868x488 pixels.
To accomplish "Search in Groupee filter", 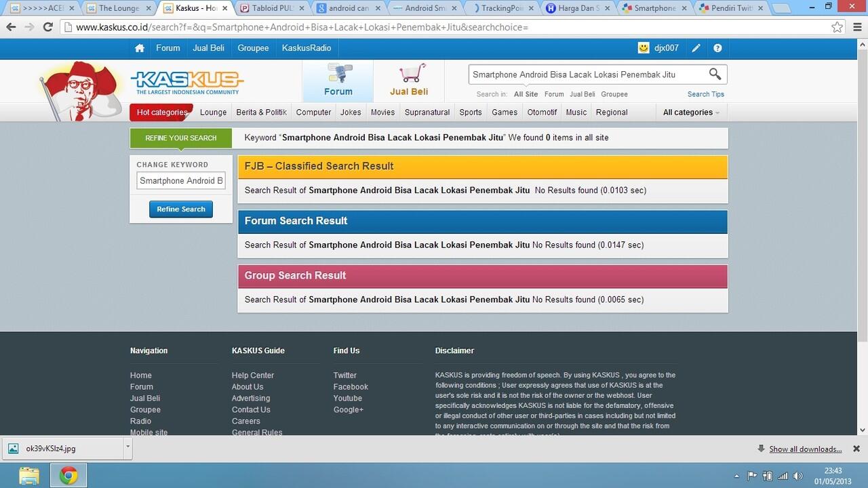I will [614, 94].
